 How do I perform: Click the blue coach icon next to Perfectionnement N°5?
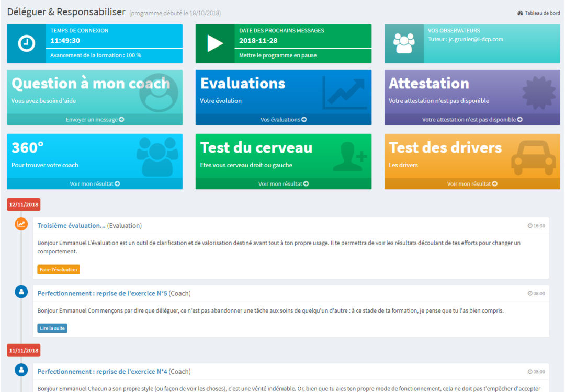[21, 292]
